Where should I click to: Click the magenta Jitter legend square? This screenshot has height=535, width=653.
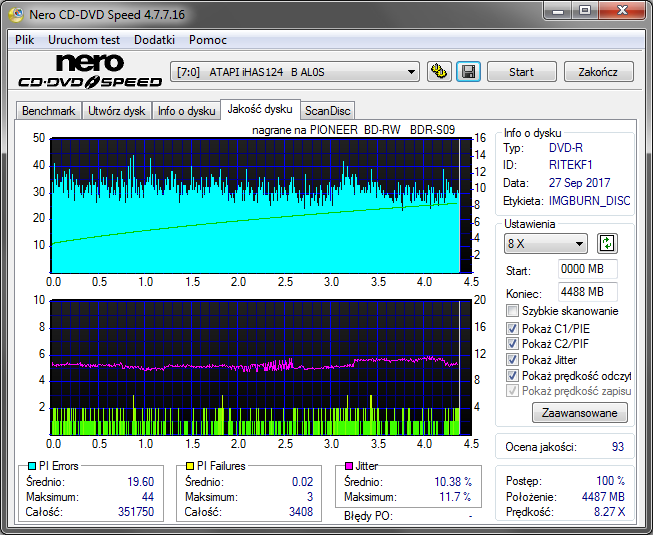[x=349, y=466]
